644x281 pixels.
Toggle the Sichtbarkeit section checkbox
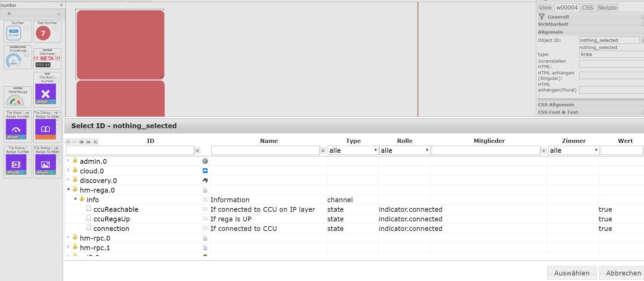643,24
